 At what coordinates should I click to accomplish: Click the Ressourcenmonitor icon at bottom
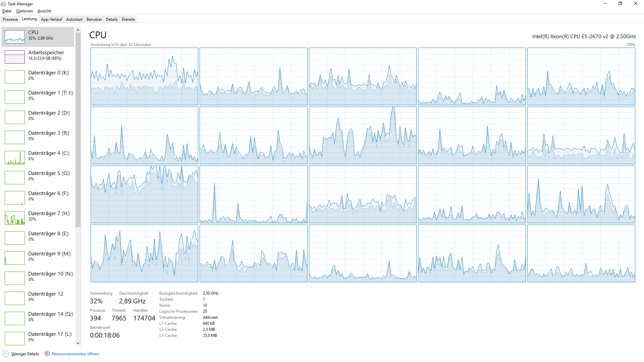[x=47, y=354]
